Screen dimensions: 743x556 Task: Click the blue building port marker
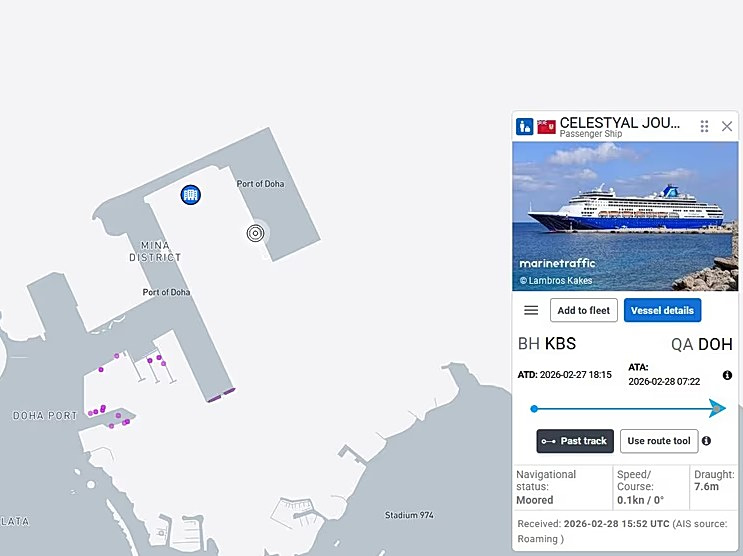[190, 194]
